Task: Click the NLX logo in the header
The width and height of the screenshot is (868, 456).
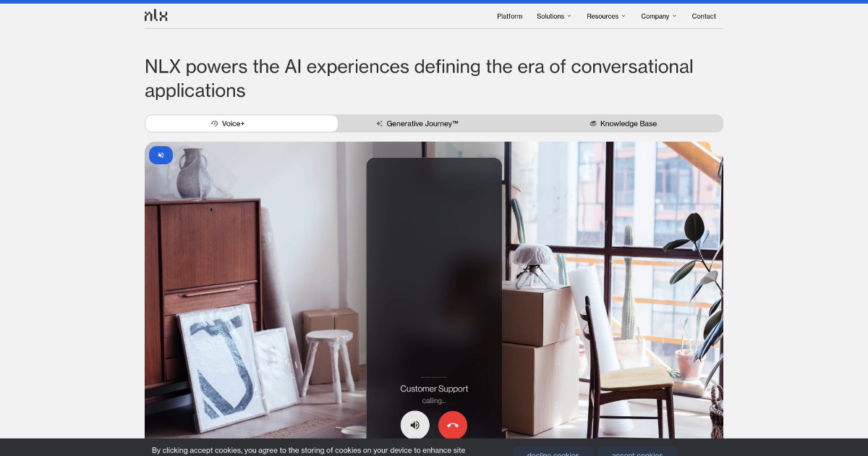Action: pyautogui.click(x=156, y=15)
